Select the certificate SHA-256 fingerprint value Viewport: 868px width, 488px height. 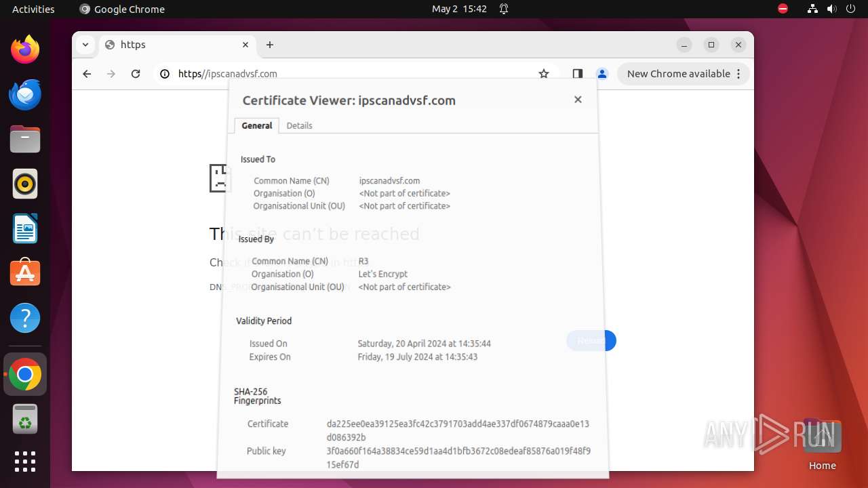pos(458,430)
